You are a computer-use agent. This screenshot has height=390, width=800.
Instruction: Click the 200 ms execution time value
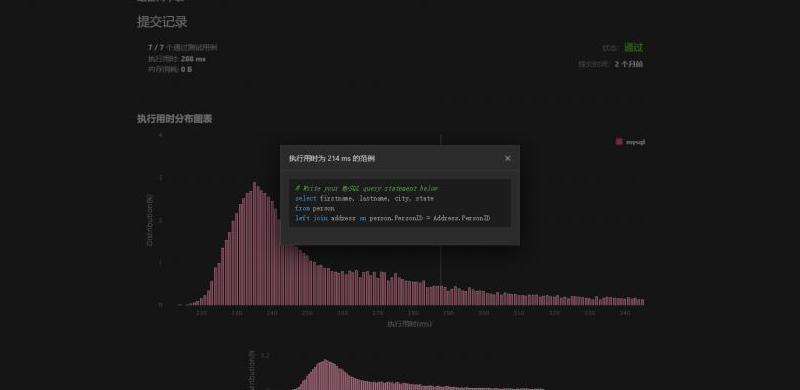coord(193,59)
